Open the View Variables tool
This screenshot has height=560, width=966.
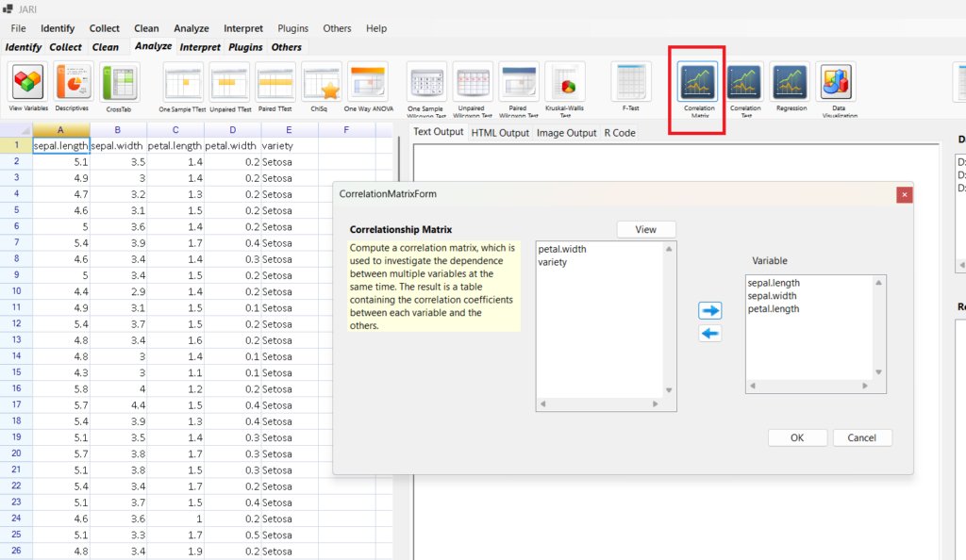pos(28,83)
